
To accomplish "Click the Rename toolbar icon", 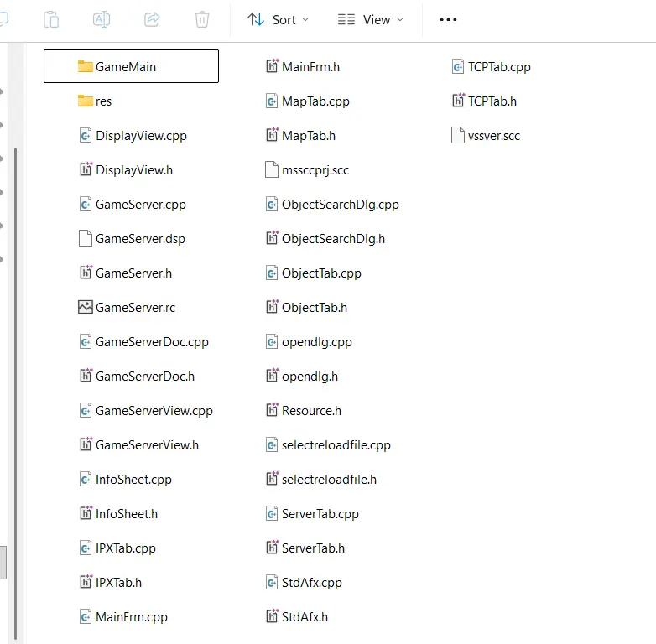I will coord(102,19).
